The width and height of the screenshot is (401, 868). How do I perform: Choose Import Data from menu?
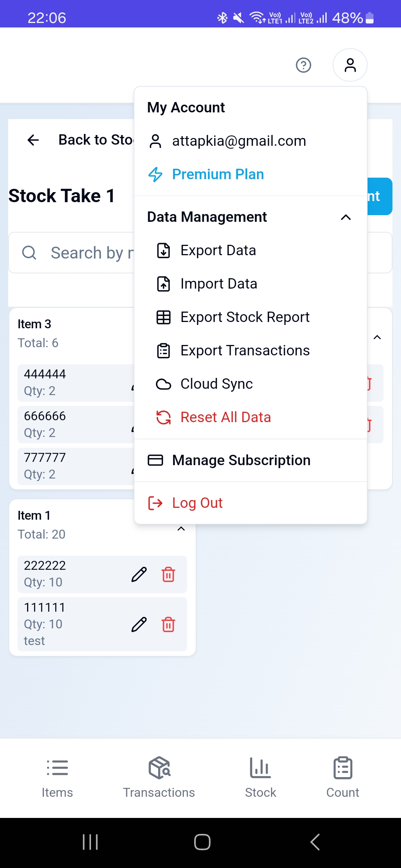[x=218, y=284]
